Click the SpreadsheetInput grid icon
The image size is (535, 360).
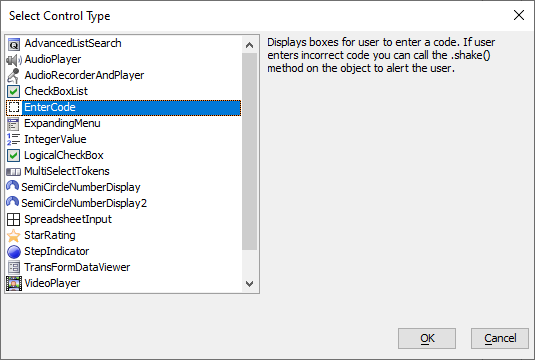[x=14, y=219]
